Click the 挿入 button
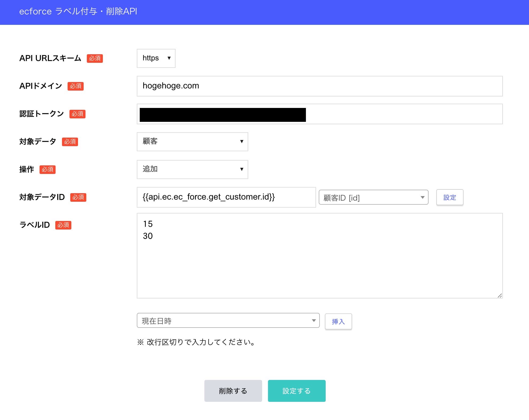The width and height of the screenshot is (529, 420). pyautogui.click(x=338, y=321)
